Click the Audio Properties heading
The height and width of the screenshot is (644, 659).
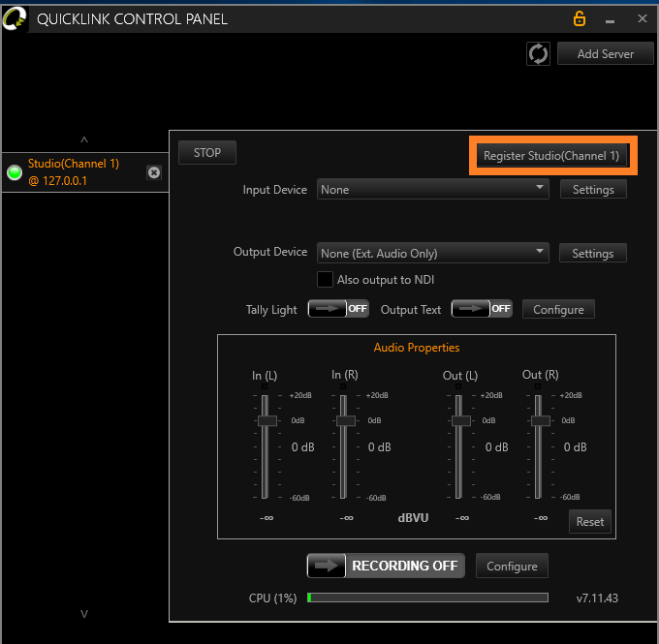pyautogui.click(x=417, y=348)
